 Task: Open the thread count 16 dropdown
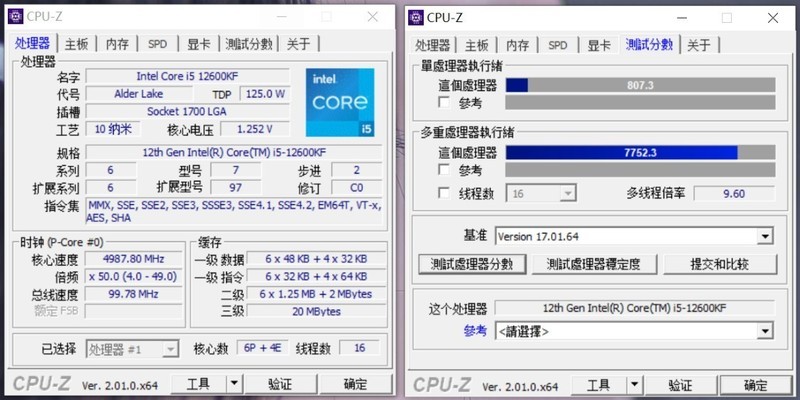coord(541,193)
